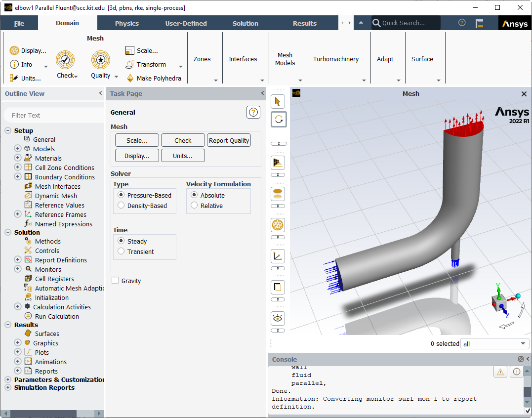Viewport: 532px width, 418px height.
Task: Open Units from the ribbon
Action: [x=26, y=78]
